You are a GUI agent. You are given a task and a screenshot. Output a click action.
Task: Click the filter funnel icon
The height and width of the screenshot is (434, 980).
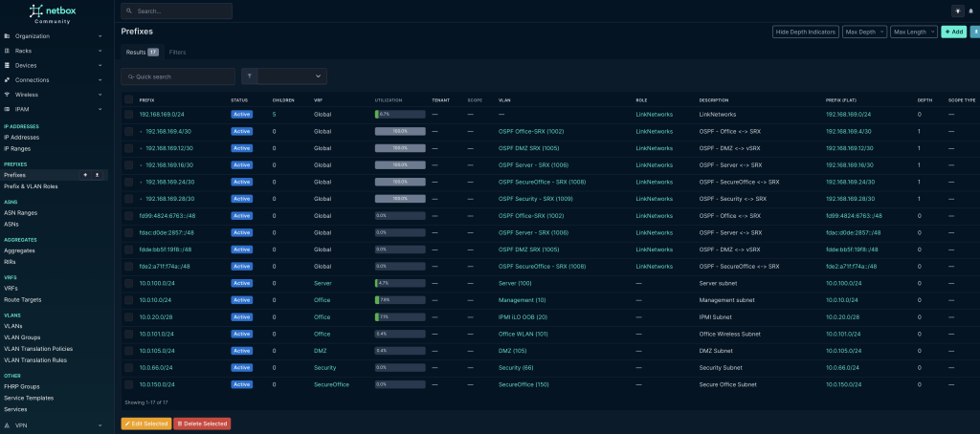click(x=249, y=76)
